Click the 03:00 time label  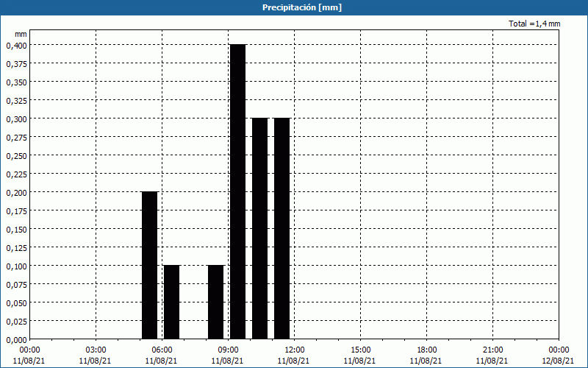[x=96, y=350]
